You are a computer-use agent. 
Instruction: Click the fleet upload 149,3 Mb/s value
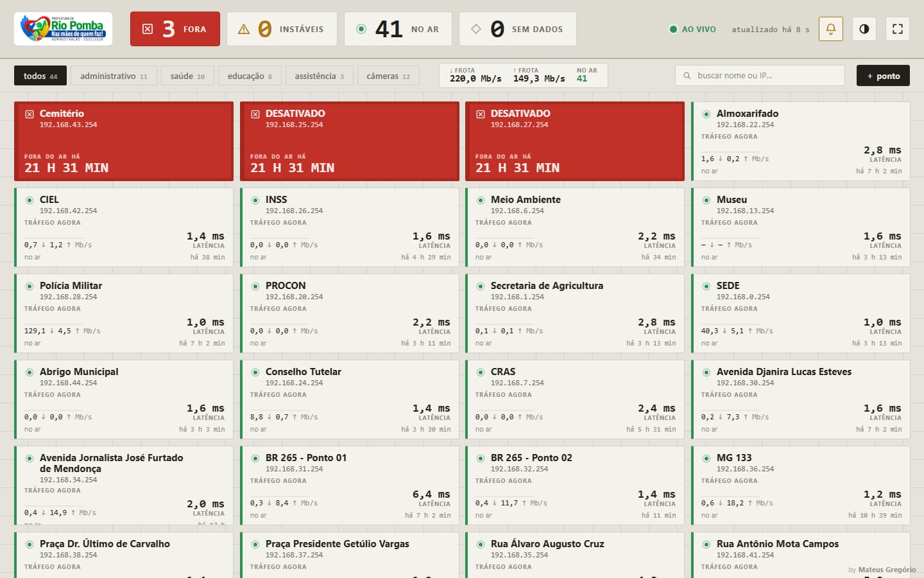point(539,78)
